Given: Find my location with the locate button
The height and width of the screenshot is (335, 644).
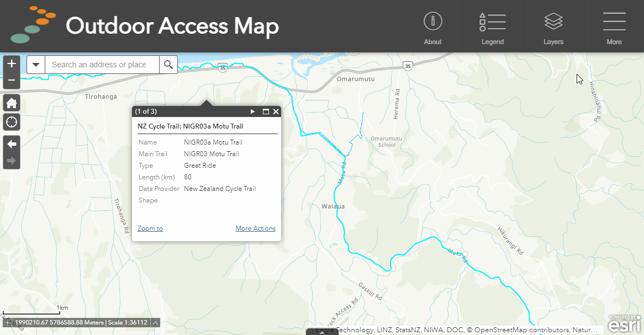Looking at the screenshot, I should (x=12, y=122).
